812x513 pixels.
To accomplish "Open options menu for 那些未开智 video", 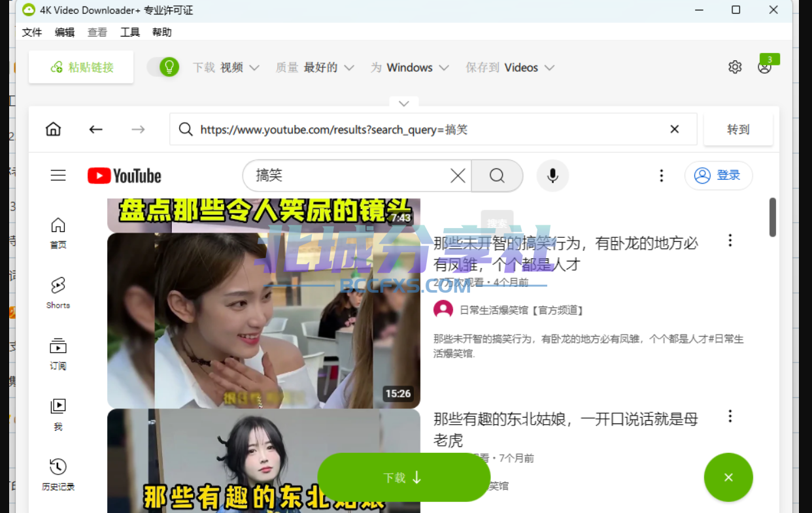I will 730,240.
